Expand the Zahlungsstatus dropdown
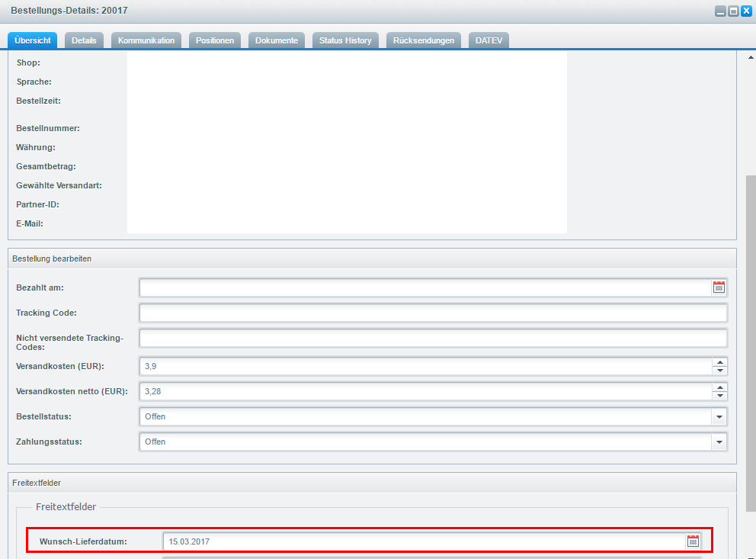The width and height of the screenshot is (756, 559). click(x=719, y=442)
